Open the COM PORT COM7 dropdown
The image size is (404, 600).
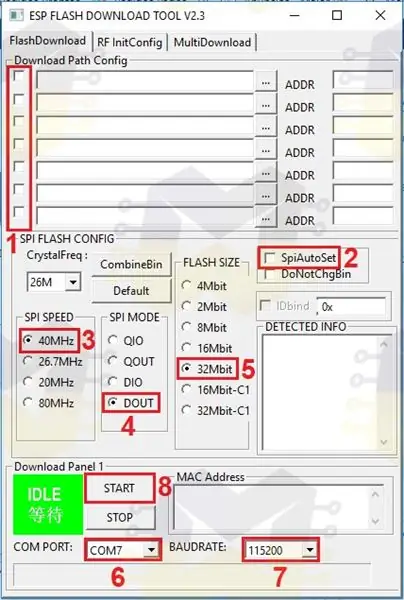tap(152, 550)
